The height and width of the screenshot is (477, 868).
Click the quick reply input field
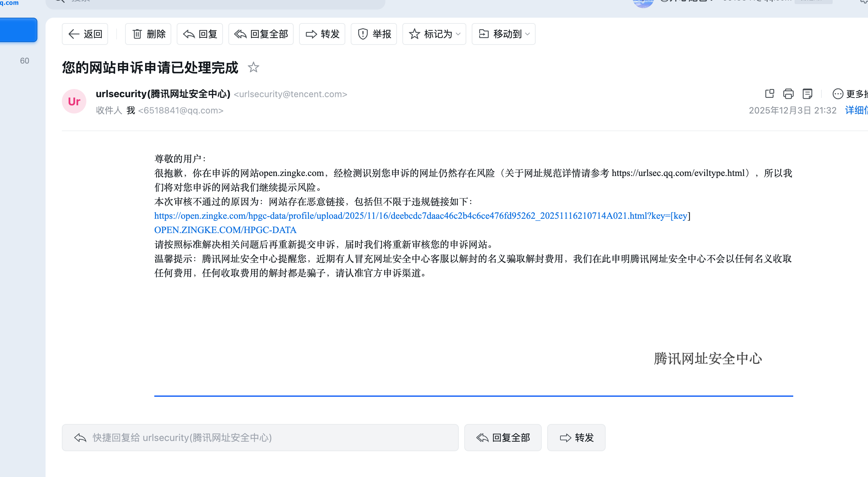pos(260,438)
